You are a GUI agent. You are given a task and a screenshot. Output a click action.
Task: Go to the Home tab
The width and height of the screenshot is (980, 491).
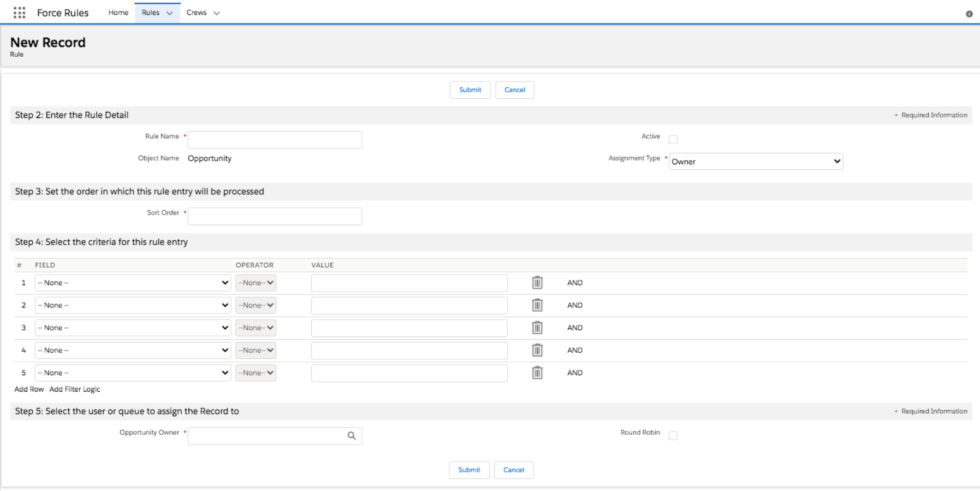tap(118, 13)
